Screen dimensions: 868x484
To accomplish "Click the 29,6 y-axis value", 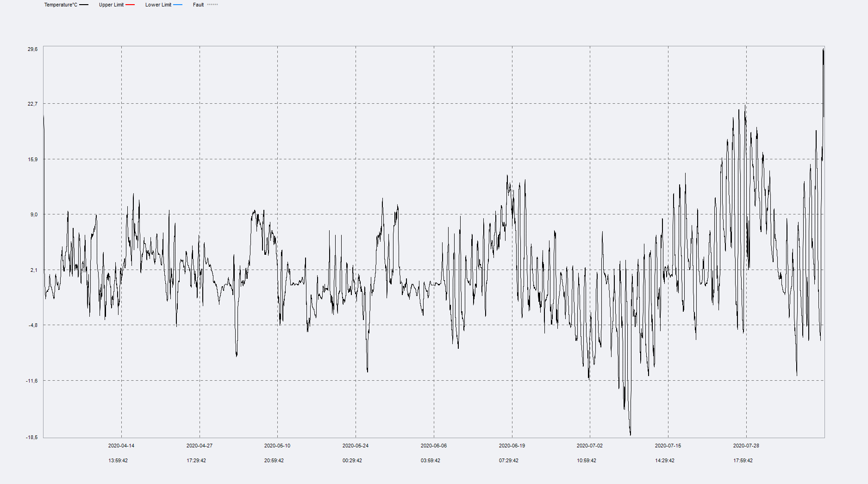I will tap(32, 49).
